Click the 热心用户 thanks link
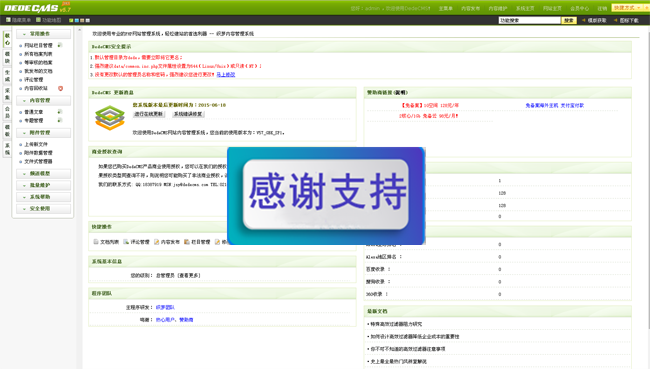 click(165, 320)
